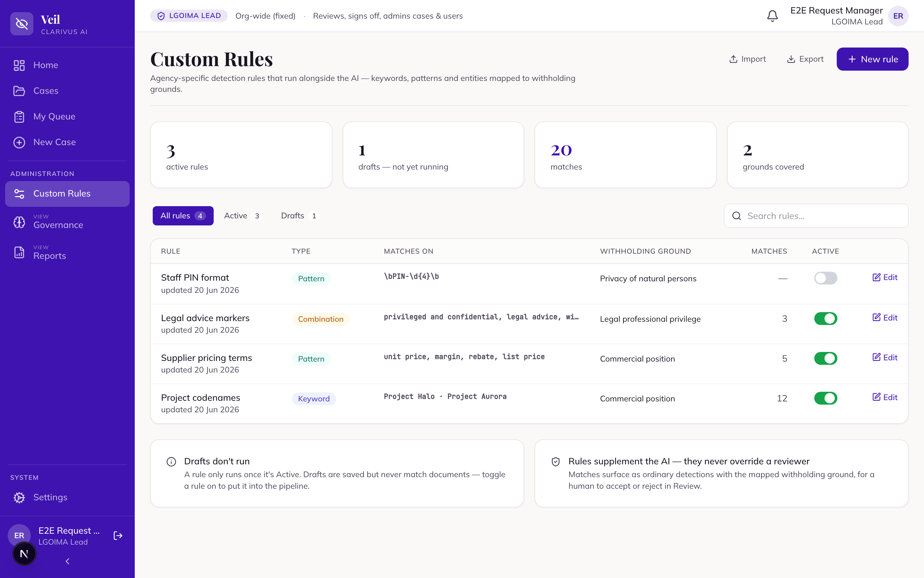This screenshot has width=924, height=578.
Task: Edit the Staff PIN format rule
Action: 885,277
